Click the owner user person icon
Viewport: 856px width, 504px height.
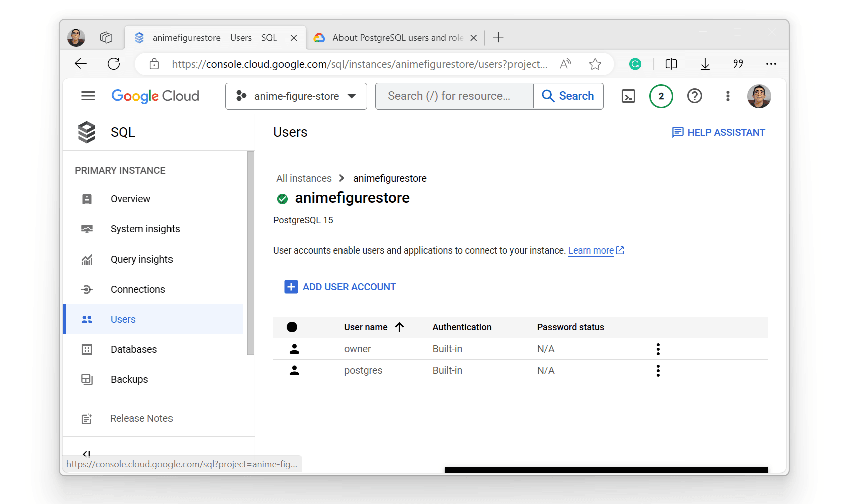click(x=295, y=349)
